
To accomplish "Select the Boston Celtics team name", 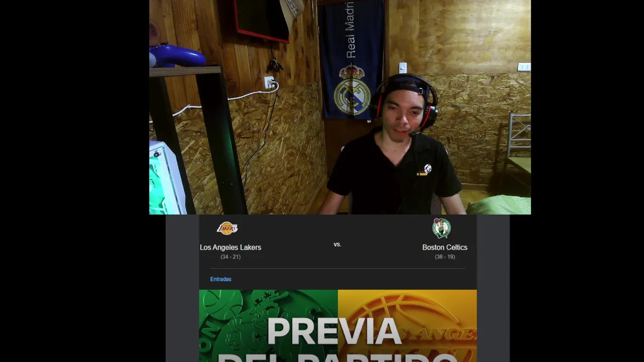I will 445,247.
